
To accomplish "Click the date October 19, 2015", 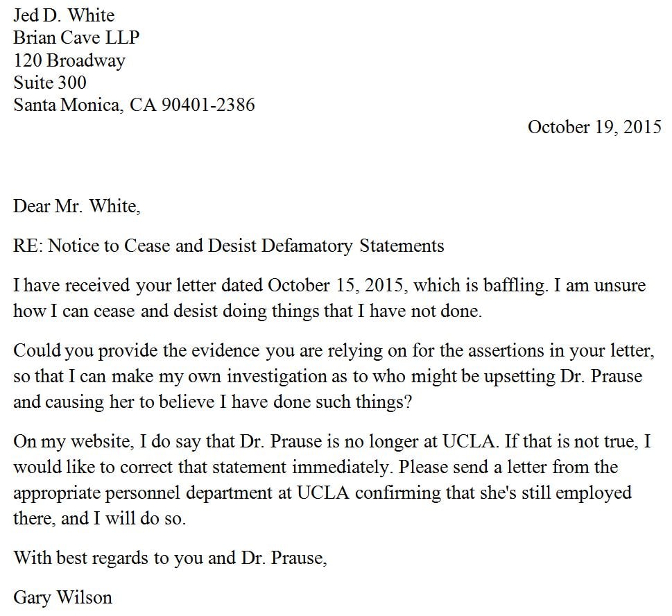I will 594,127.
